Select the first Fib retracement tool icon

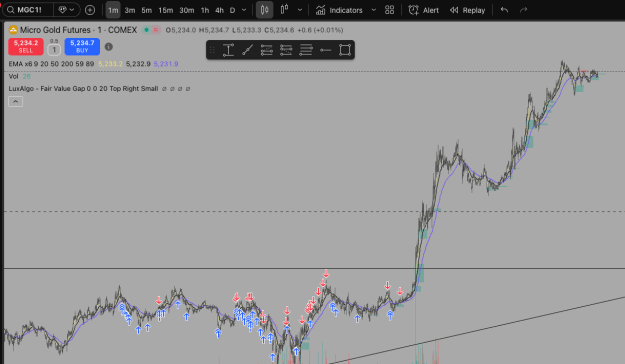[x=267, y=50]
